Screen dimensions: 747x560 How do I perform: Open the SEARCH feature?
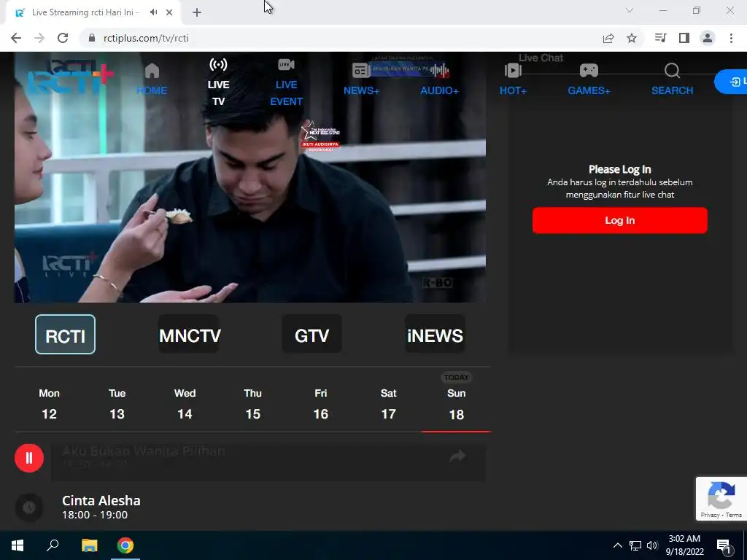click(x=672, y=79)
